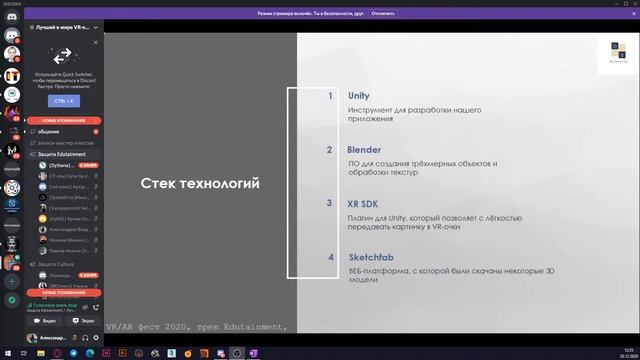Open user settings with the gear icon

tap(96, 338)
